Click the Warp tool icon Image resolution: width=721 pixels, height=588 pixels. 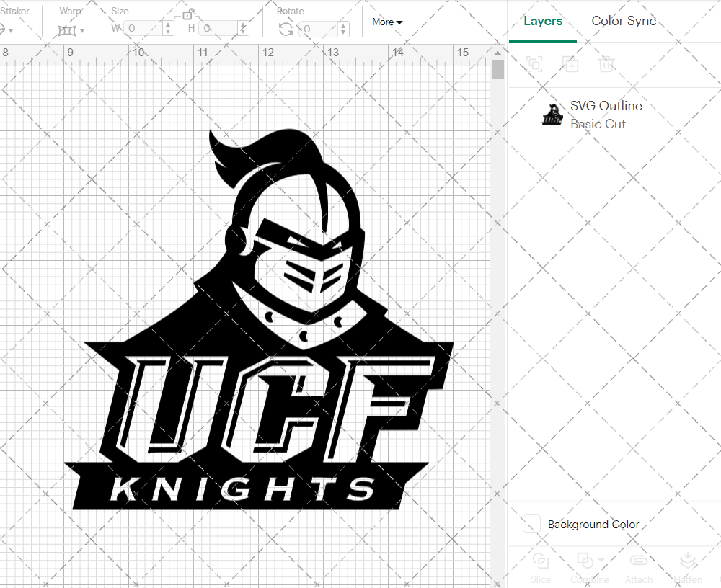pyautogui.click(x=66, y=31)
